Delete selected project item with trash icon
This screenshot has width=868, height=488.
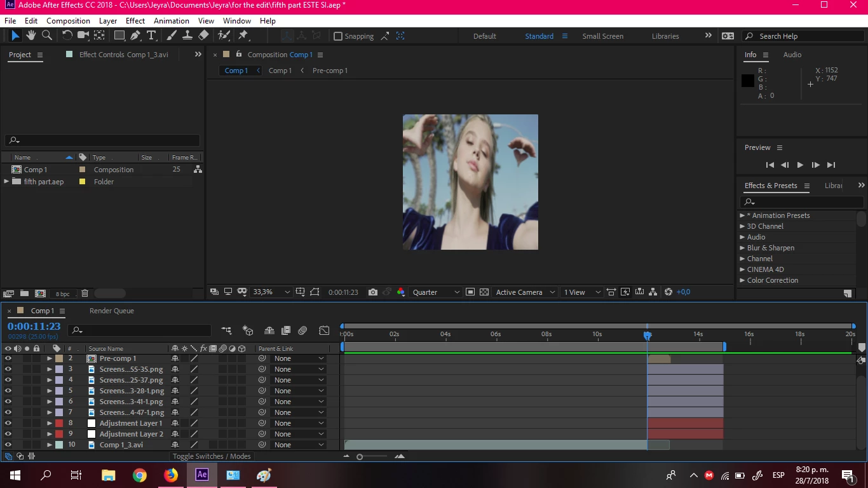(85, 294)
